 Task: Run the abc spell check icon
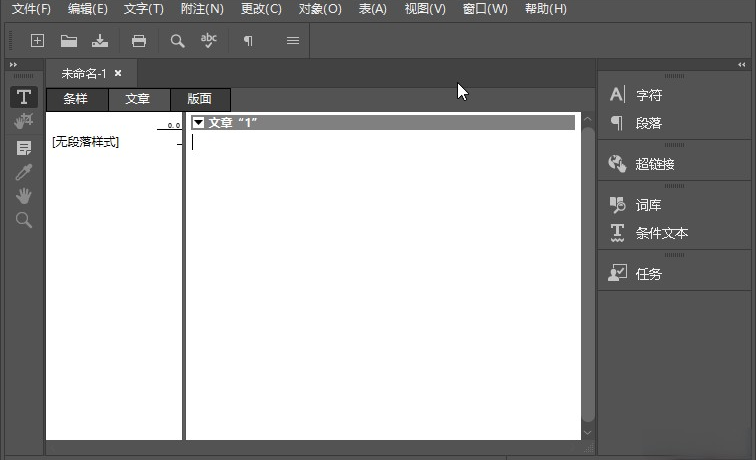(x=209, y=41)
